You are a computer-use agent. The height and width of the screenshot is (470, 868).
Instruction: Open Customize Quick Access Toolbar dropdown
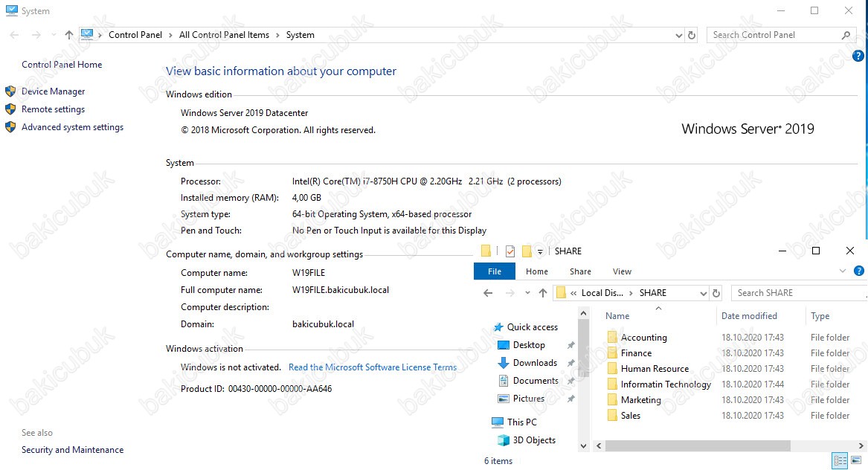540,252
